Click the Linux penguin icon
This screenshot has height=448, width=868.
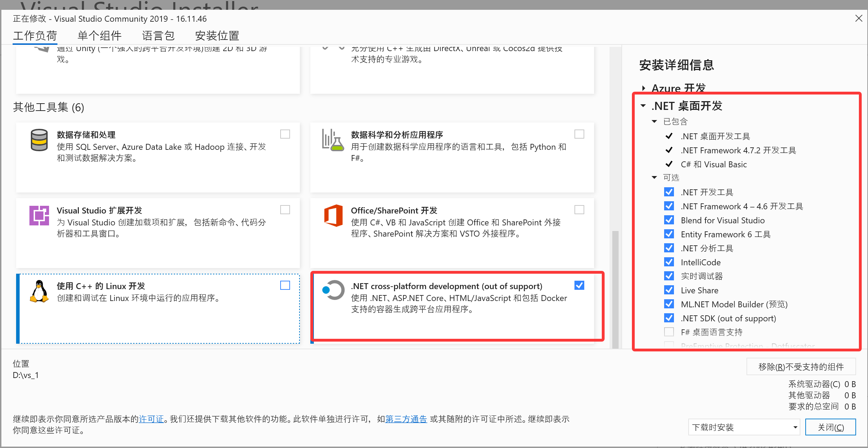tap(39, 291)
